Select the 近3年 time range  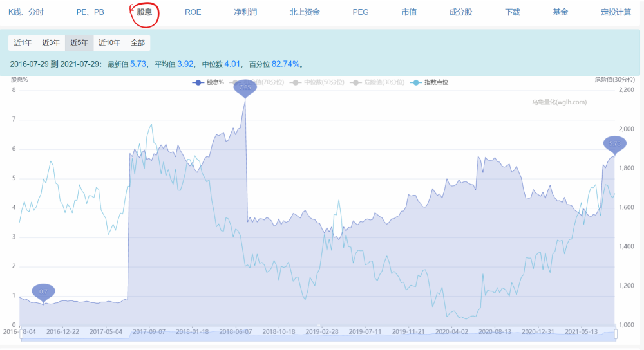pyautogui.click(x=51, y=42)
